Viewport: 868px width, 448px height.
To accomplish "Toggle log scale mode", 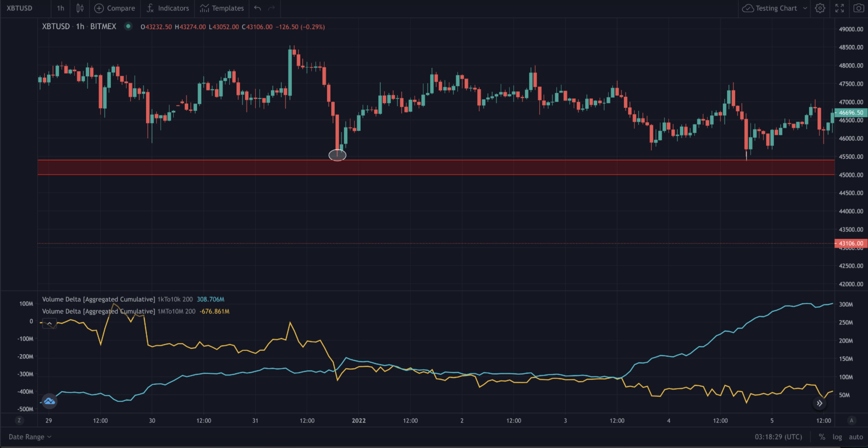I will pyautogui.click(x=837, y=437).
